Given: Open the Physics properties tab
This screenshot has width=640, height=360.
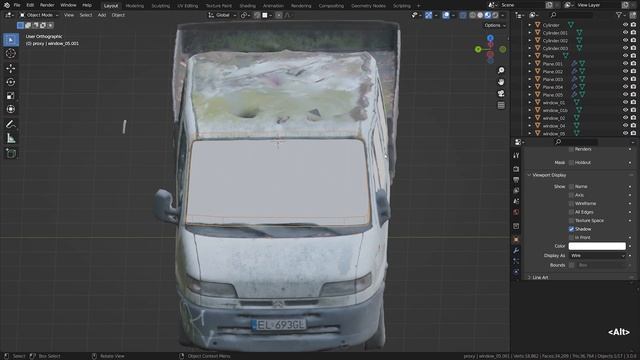Looking at the screenshot, I should coord(516,271).
